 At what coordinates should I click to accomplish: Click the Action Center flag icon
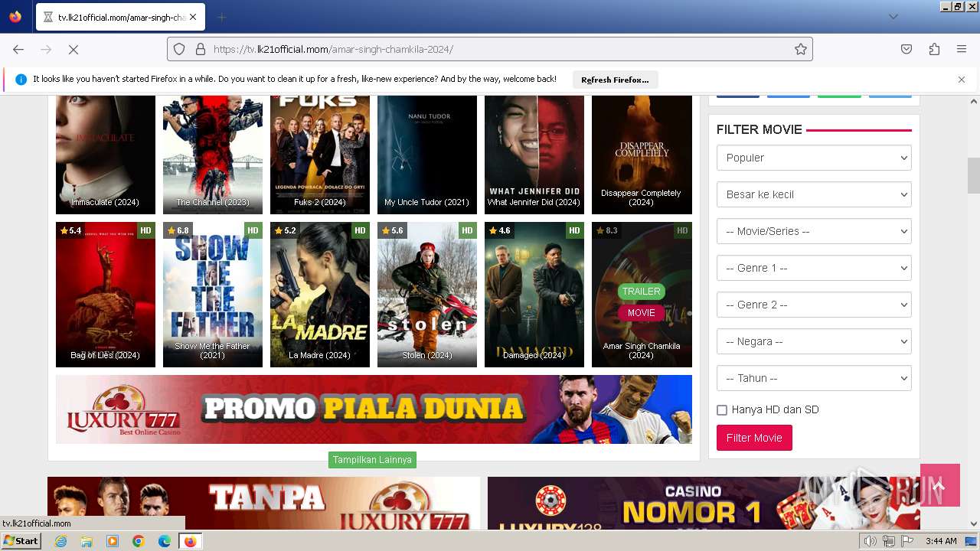point(906,541)
